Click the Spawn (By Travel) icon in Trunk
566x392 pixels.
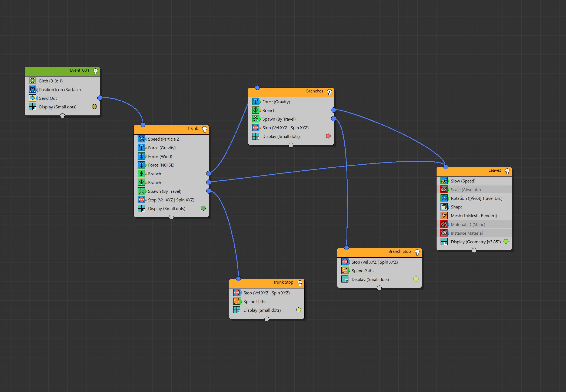coord(141,191)
